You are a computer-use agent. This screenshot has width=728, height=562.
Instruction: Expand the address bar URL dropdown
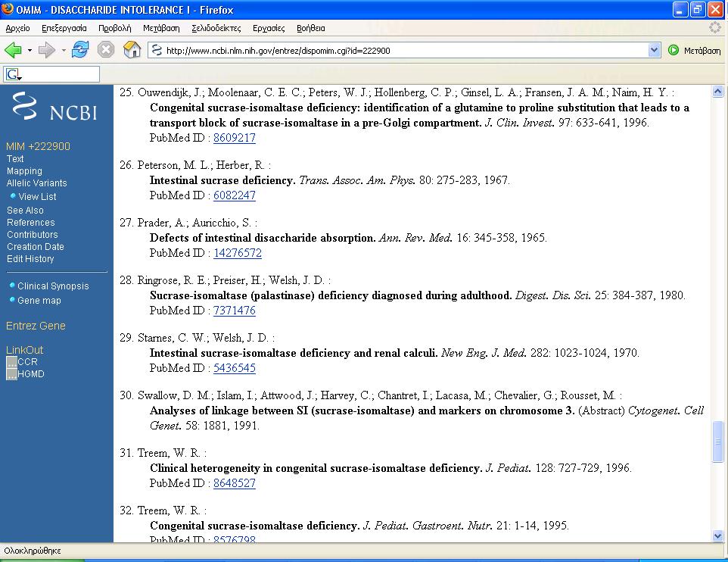[654, 50]
